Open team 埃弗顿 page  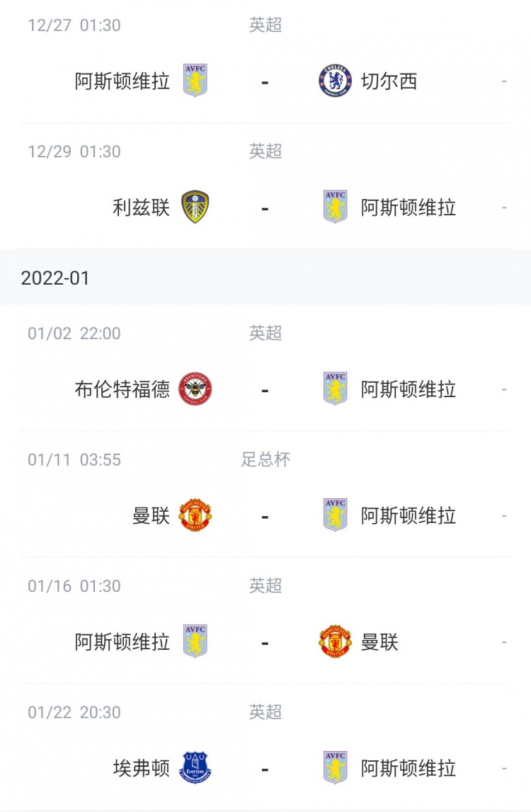[142, 769]
